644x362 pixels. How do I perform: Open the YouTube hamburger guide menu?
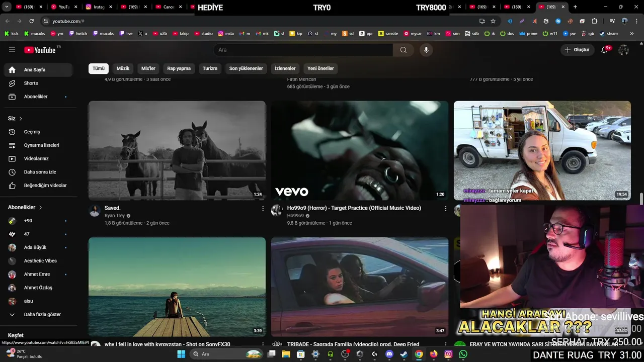[x=12, y=50]
